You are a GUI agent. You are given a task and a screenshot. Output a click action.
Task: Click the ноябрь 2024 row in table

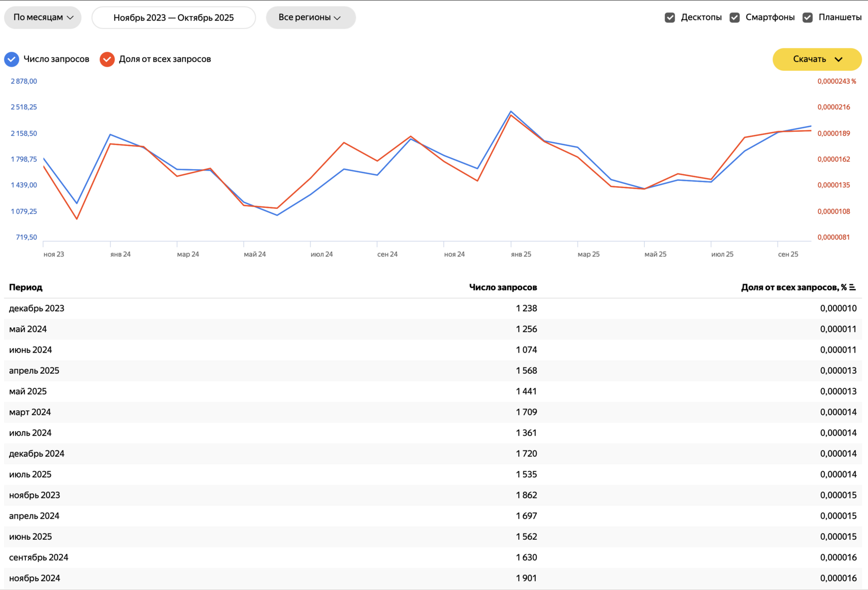pos(35,578)
